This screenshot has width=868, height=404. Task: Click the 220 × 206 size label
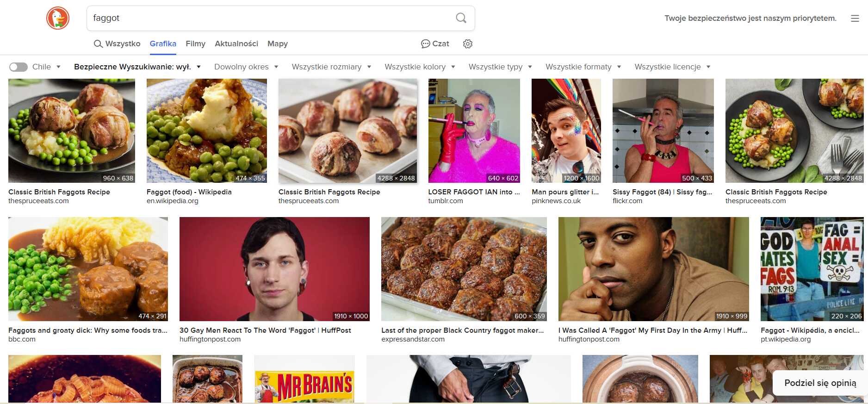[847, 316]
